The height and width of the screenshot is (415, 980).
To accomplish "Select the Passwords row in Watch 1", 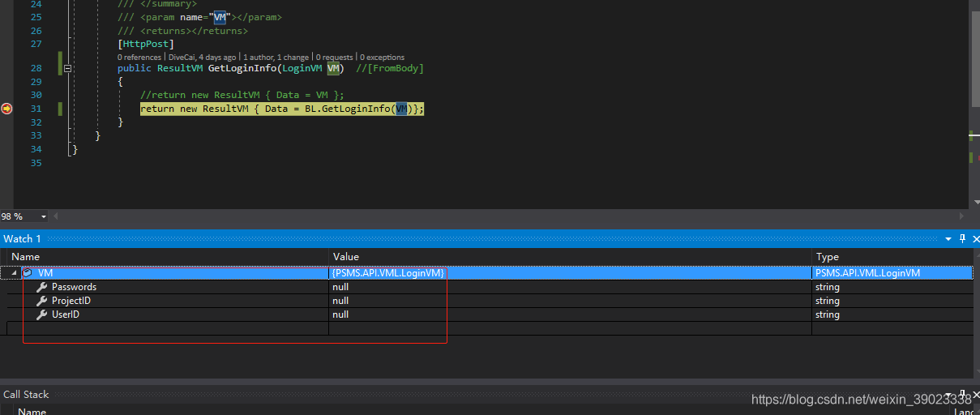I will [490, 287].
